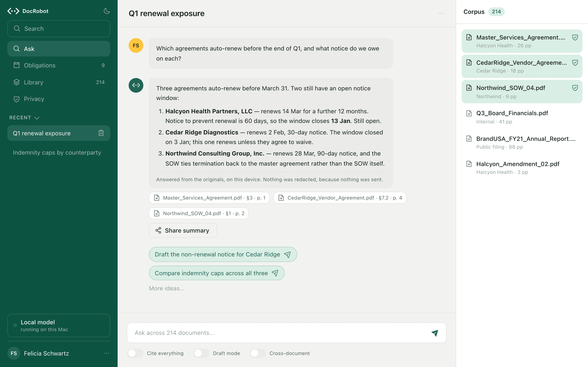The width and height of the screenshot is (588, 367).
Task: Open conversation options ellipsis menu
Action: 441,13
